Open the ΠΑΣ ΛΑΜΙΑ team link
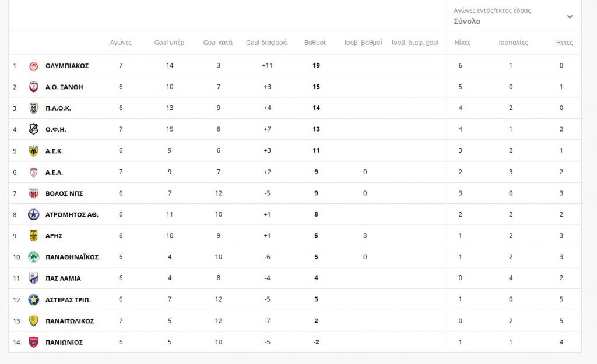 point(63,278)
